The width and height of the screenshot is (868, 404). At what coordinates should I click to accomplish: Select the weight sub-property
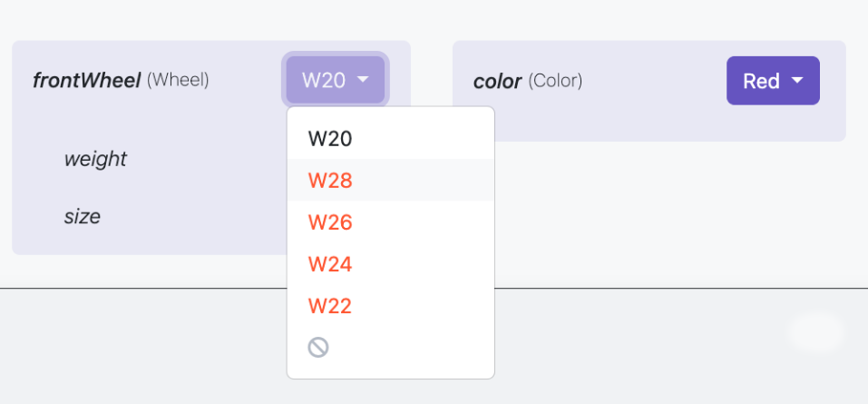point(95,160)
